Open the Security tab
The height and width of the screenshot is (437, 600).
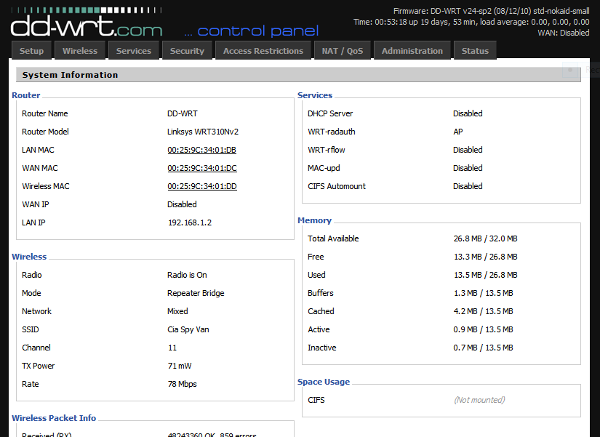pos(187,51)
